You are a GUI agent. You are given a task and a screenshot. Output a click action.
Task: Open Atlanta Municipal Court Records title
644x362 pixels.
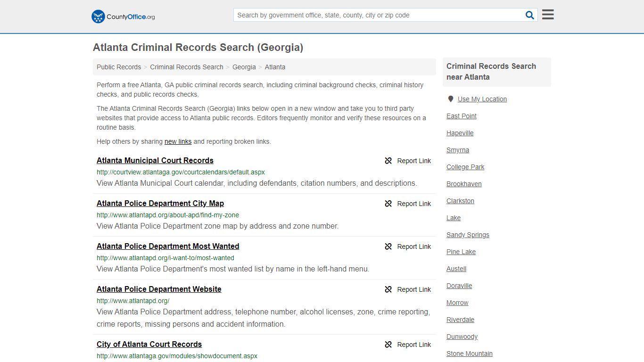tap(155, 160)
